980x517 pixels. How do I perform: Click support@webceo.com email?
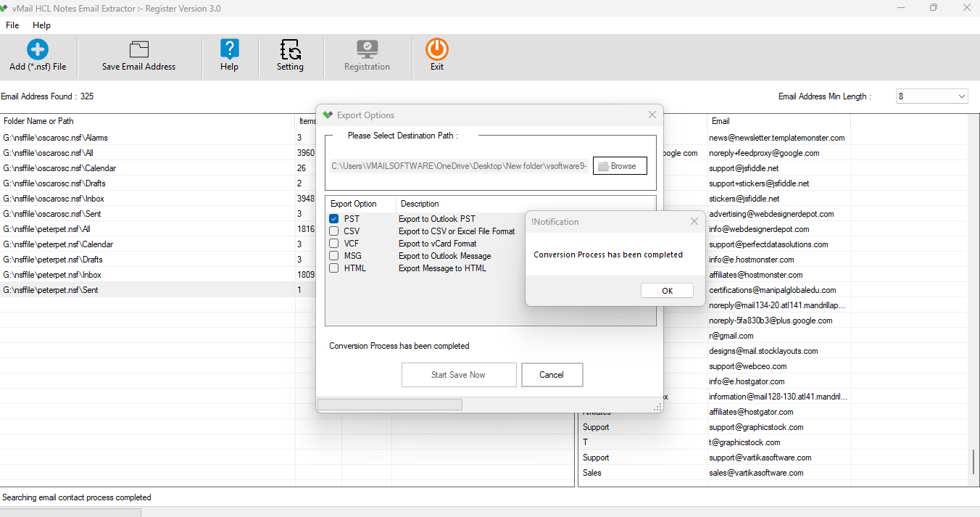click(x=747, y=366)
